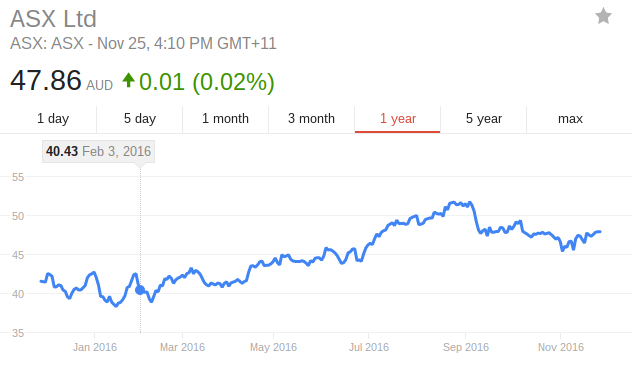The height and width of the screenshot is (366, 632).
Task: Select the 1 day range tab
Action: click(53, 119)
